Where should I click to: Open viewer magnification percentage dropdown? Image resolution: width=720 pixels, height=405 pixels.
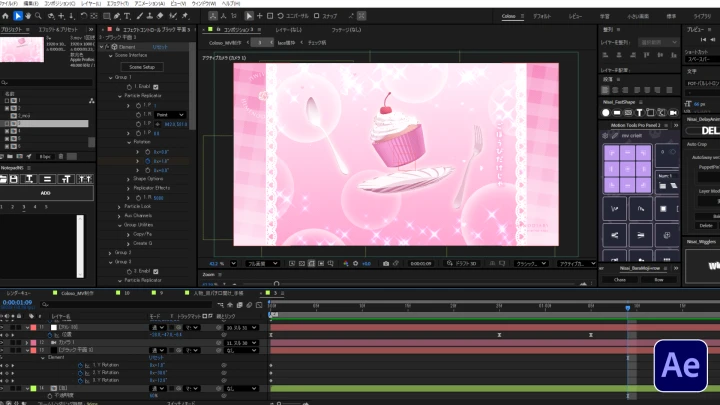pos(233,264)
